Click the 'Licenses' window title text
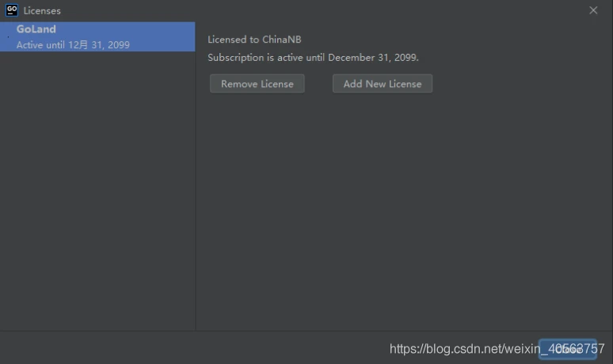Image resolution: width=613 pixels, height=364 pixels. pyautogui.click(x=42, y=11)
